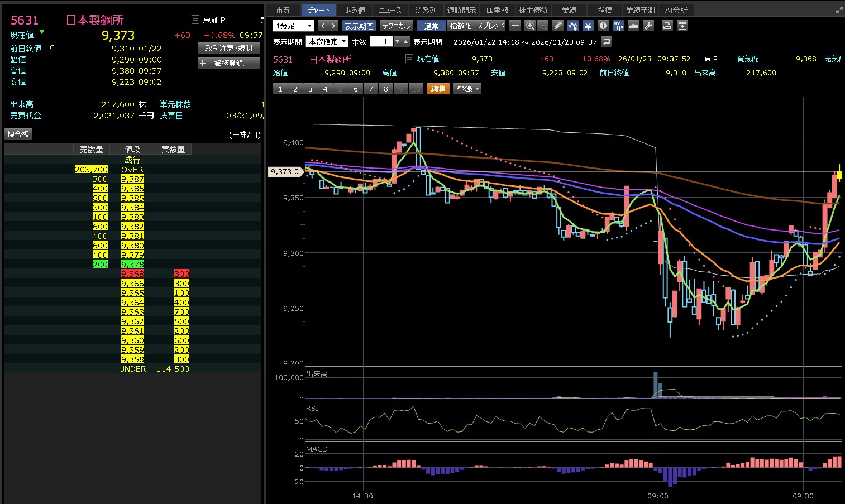
Task: Click the MY chart candlestick icon
Action: 618,26
